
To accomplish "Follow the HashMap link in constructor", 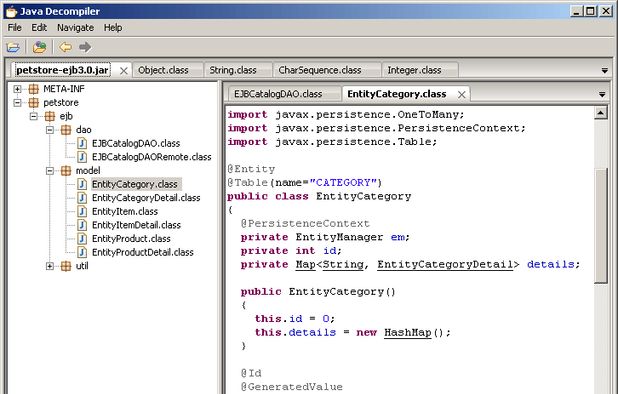I will pyautogui.click(x=408, y=333).
